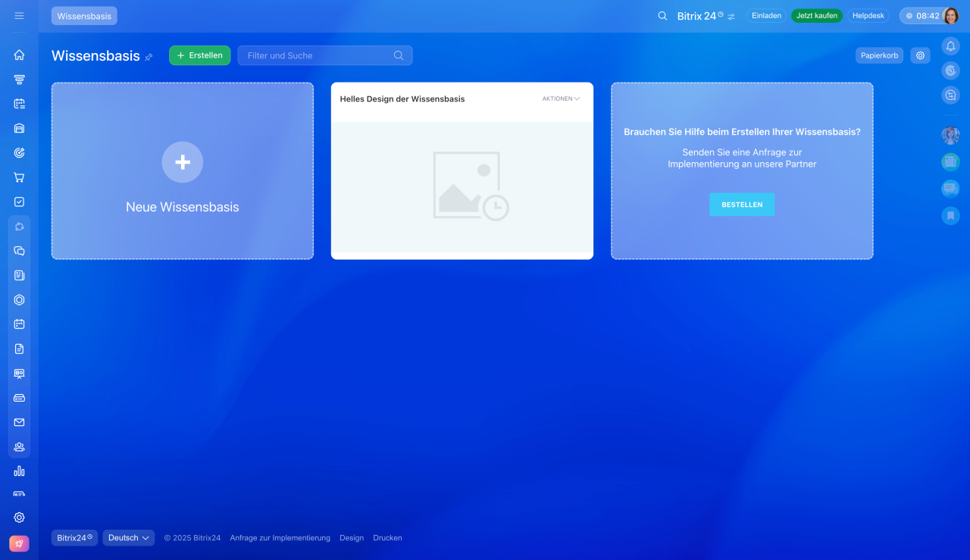Open the hamburger menu in the sidebar
The image size is (970, 560).
coord(19,16)
